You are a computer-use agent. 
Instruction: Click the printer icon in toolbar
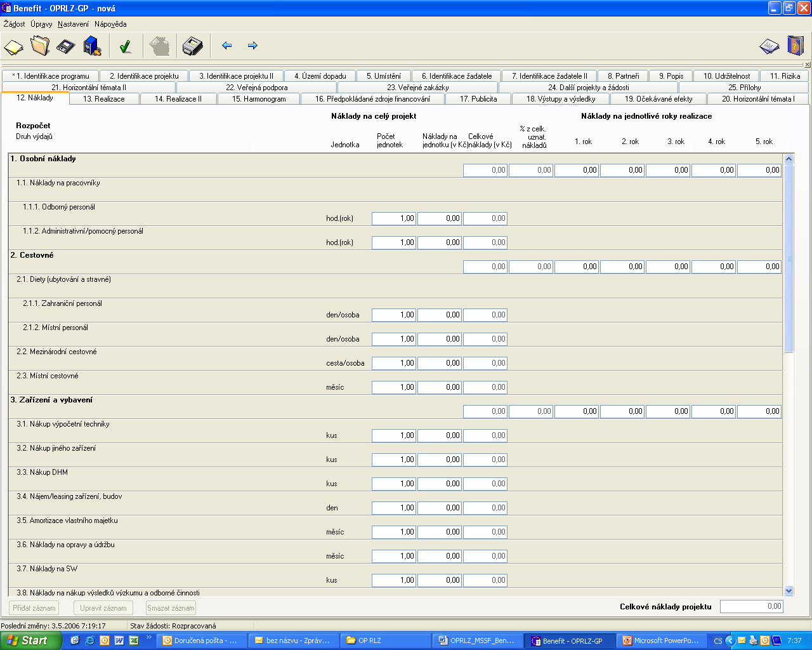click(193, 46)
